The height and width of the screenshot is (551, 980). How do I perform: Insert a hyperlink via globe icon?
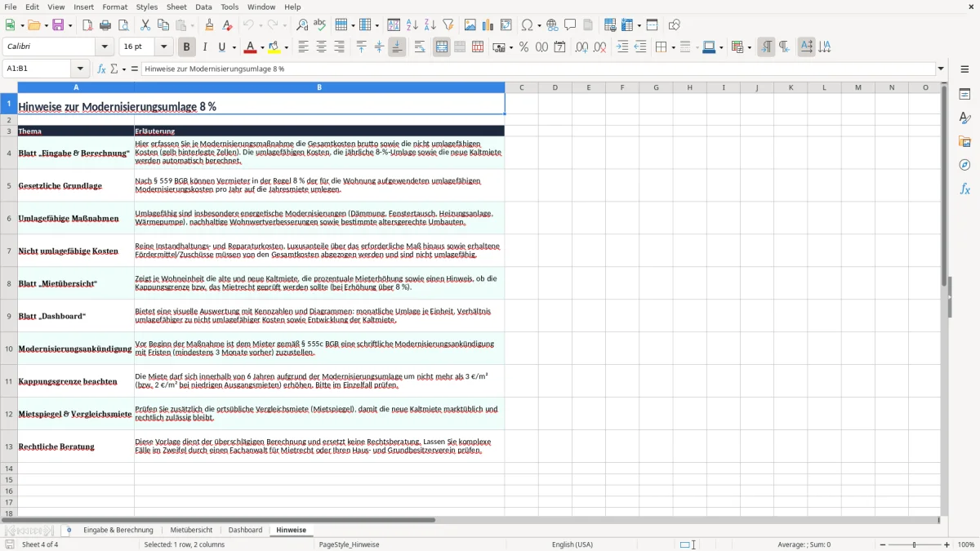click(x=552, y=25)
